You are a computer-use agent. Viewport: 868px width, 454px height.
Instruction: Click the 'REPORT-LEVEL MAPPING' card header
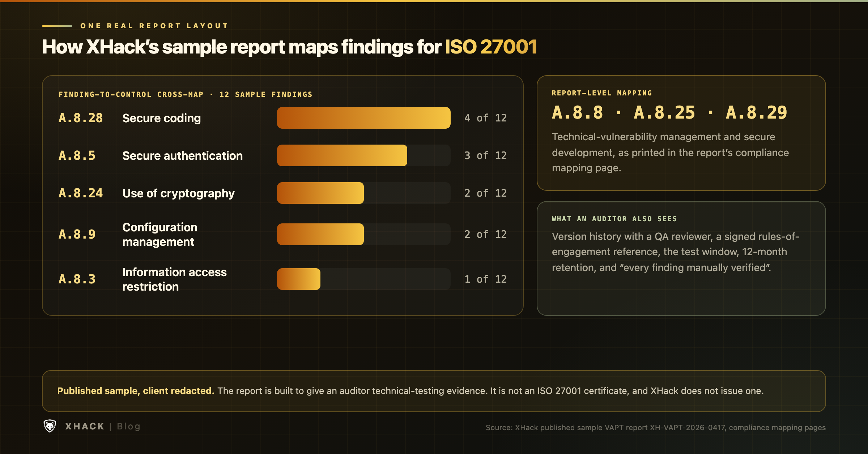pyautogui.click(x=602, y=93)
